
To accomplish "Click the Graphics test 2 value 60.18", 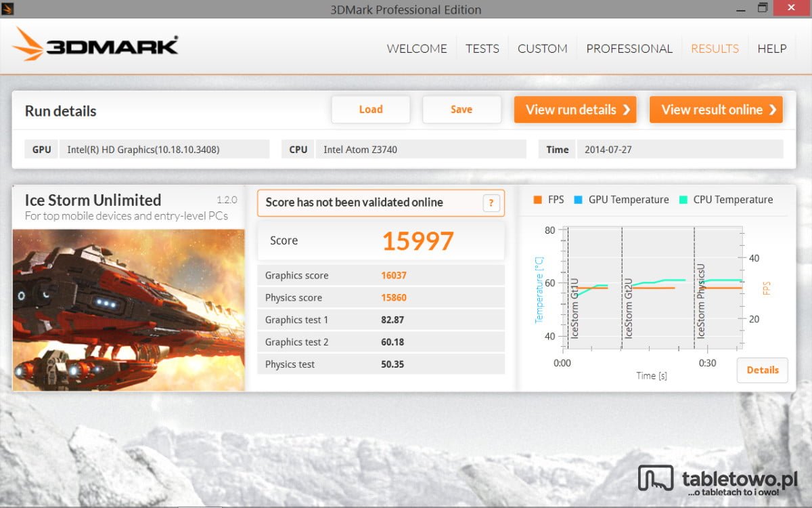I will coord(392,343).
